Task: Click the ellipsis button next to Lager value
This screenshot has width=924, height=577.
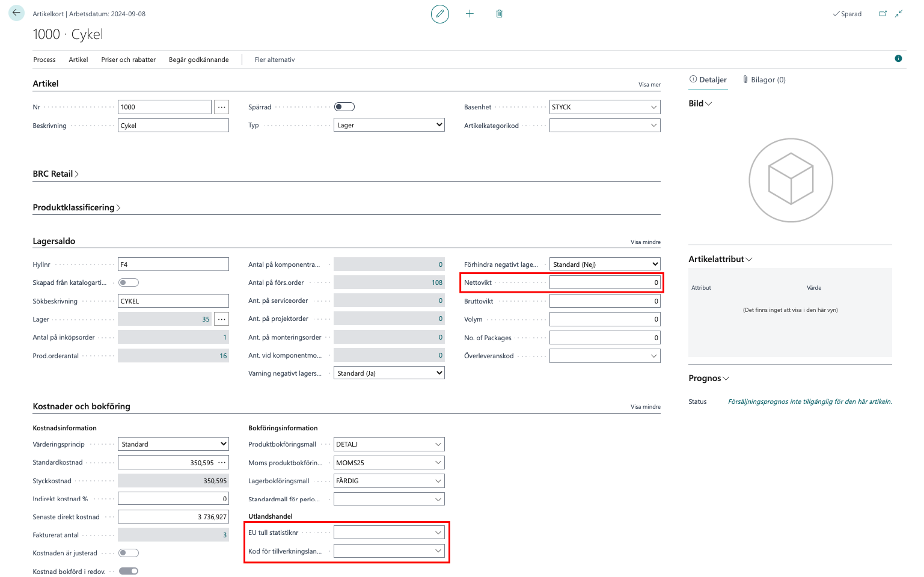Action: (222, 319)
